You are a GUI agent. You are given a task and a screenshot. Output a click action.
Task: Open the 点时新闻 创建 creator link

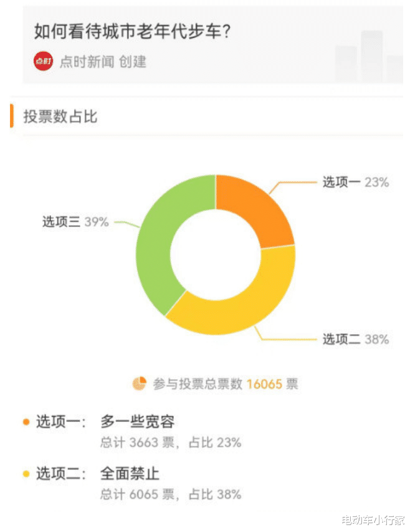pos(103,62)
